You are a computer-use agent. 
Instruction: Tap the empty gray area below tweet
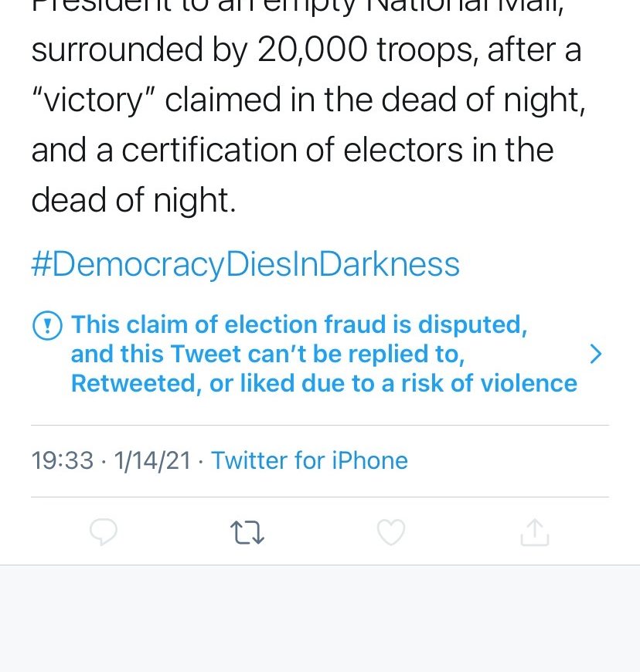tap(320, 618)
